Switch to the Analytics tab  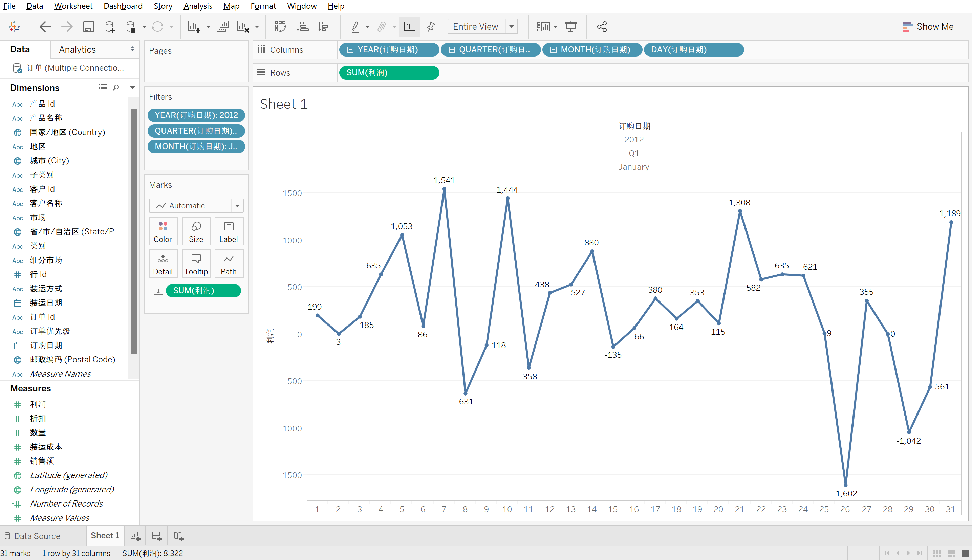pyautogui.click(x=77, y=50)
